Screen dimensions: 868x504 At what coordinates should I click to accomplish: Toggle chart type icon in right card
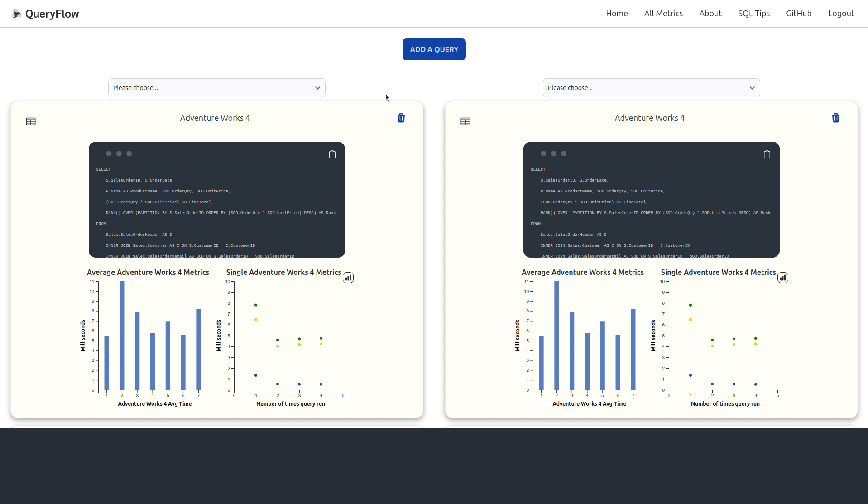click(x=783, y=278)
